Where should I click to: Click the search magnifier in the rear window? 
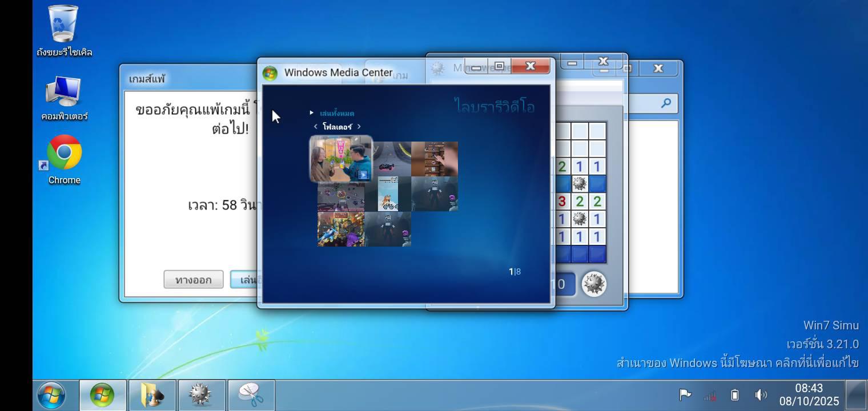pos(666,103)
